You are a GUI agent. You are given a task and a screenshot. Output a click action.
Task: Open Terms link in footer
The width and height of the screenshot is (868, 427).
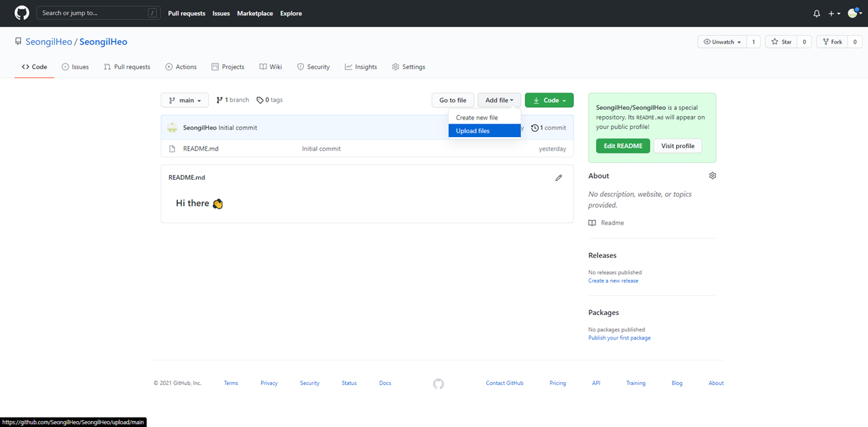(231, 383)
